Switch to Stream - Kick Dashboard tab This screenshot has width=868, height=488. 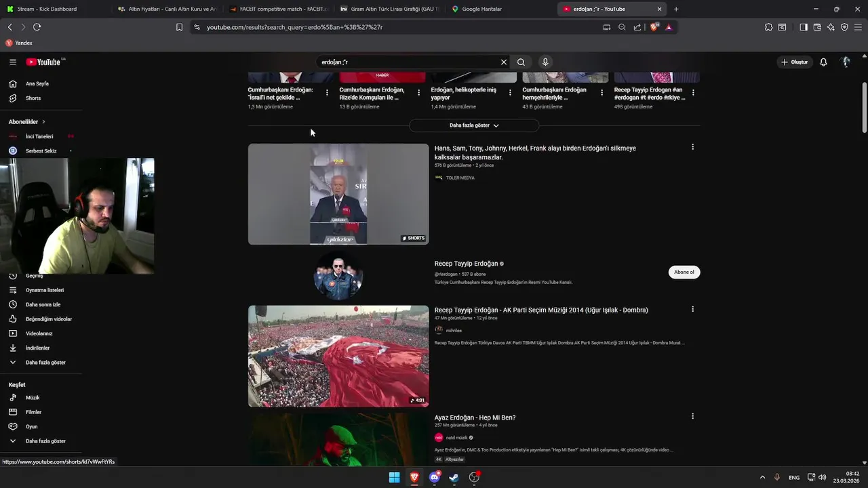pos(54,9)
